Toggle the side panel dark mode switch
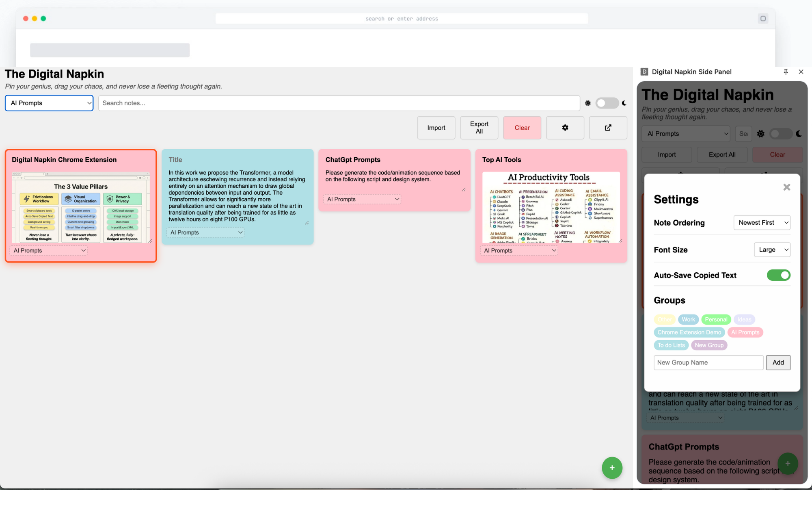The height and width of the screenshot is (508, 812). coord(781,134)
